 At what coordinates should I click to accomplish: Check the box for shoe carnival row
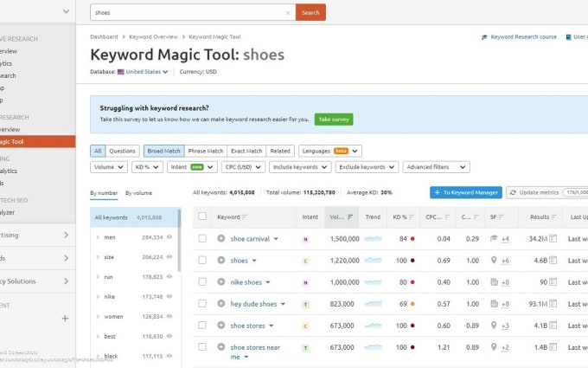(x=202, y=238)
